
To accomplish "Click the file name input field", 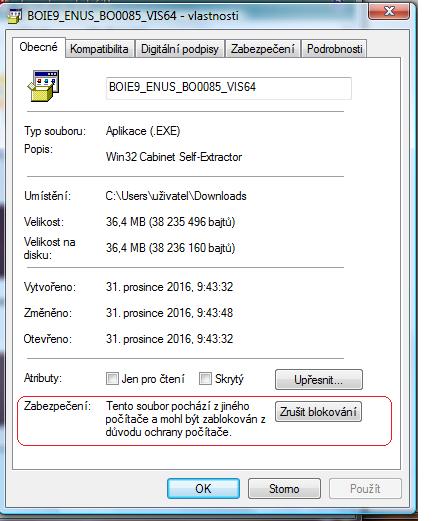I will pos(228,88).
